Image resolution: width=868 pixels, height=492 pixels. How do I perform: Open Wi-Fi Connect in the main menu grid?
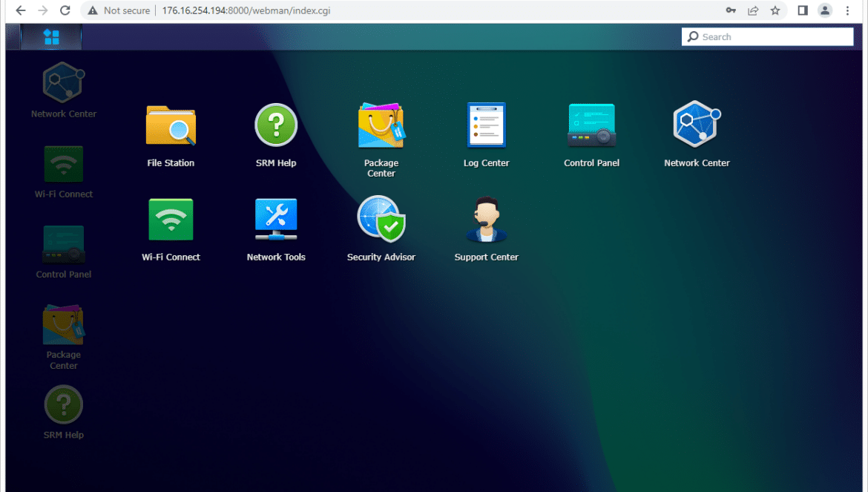pos(171,229)
